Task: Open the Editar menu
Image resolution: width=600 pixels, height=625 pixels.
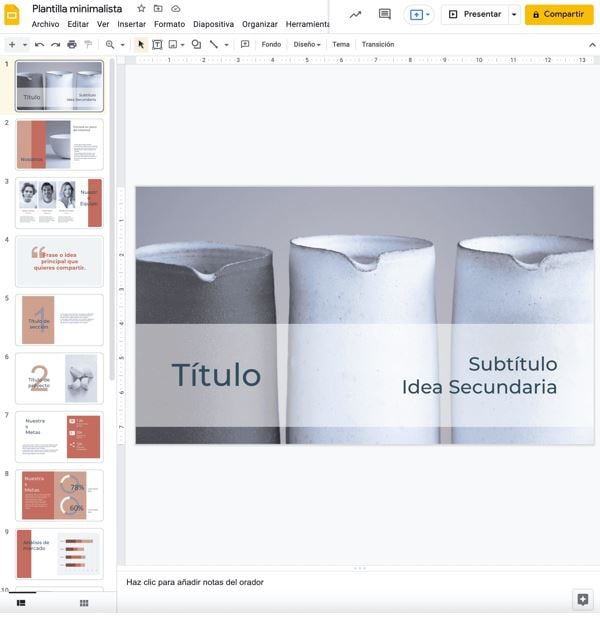Action: tap(78, 24)
